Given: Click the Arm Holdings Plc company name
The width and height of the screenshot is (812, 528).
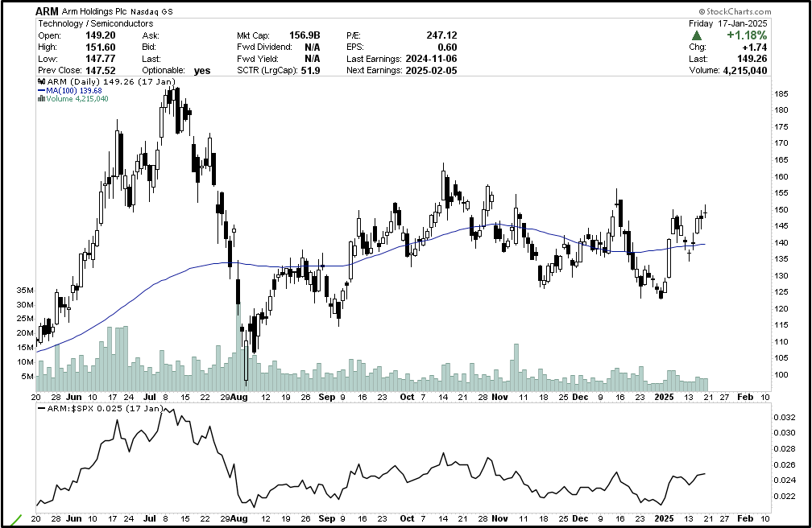Looking at the screenshot, I should (x=94, y=11).
